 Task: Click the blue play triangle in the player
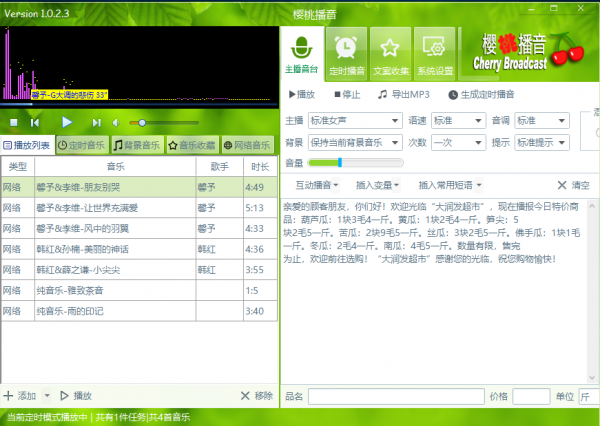(x=67, y=122)
